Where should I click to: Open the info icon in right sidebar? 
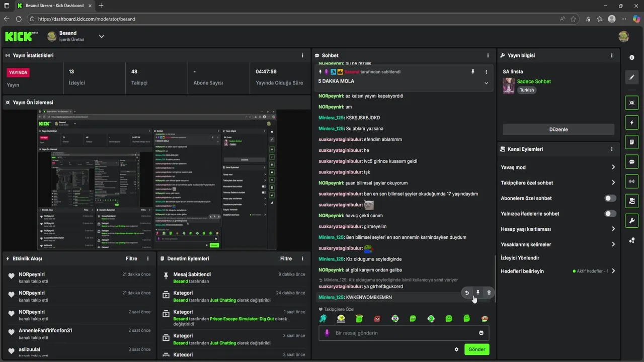pyautogui.click(x=632, y=57)
